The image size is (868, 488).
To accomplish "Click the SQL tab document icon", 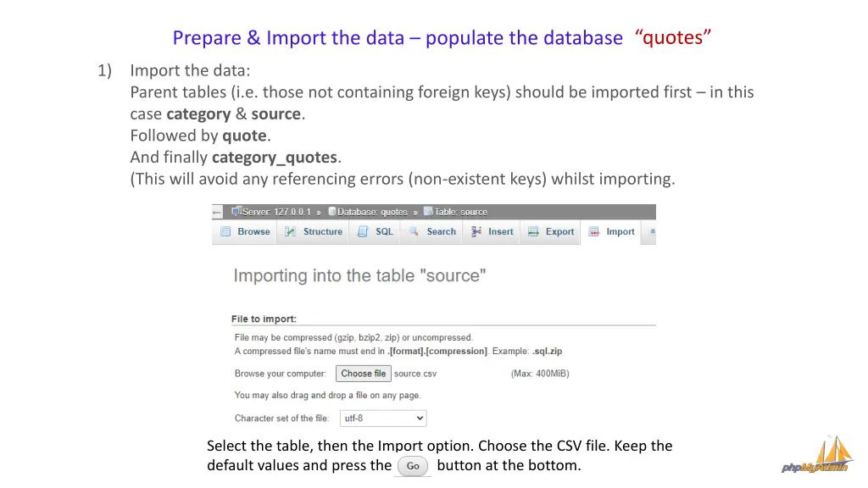I will pyautogui.click(x=363, y=231).
